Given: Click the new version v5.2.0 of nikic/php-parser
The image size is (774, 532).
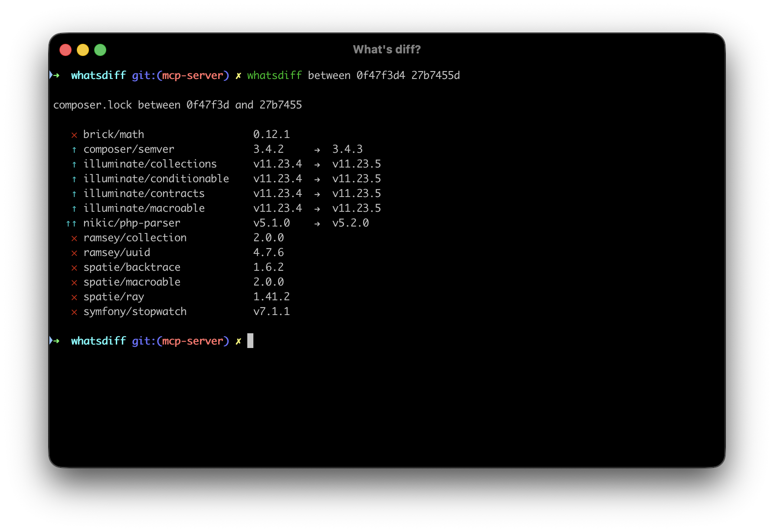Looking at the screenshot, I should pos(351,223).
